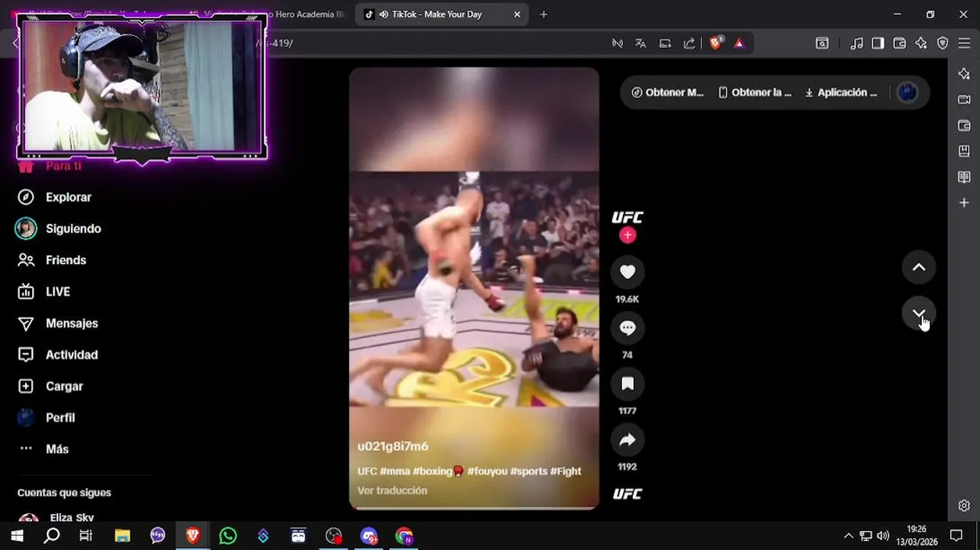Image resolution: width=980 pixels, height=550 pixels.
Task: Open Leo AI in right sidebar
Action: point(964,73)
